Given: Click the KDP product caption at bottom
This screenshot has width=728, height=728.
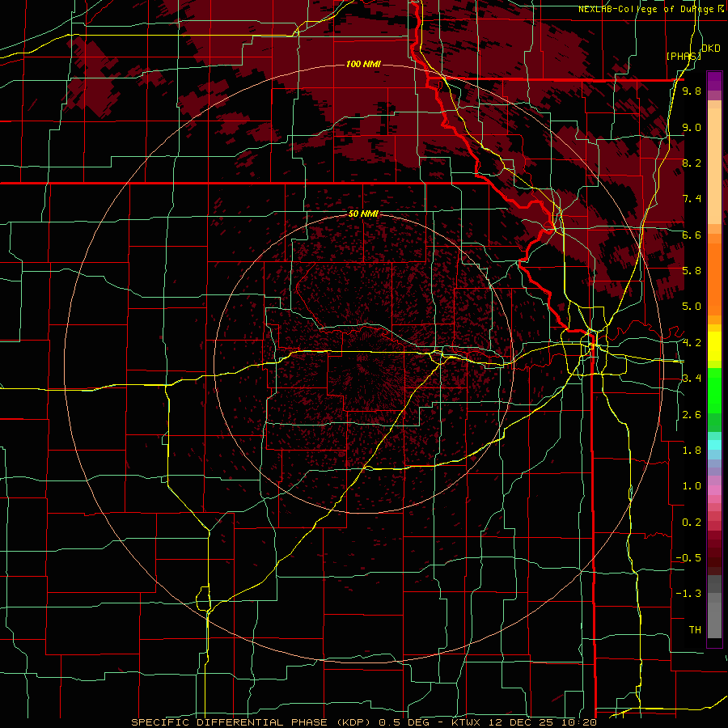Looking at the screenshot, I should (364, 722).
